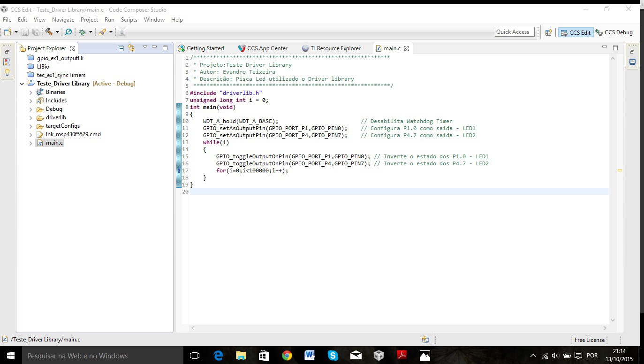Screen dimensions: 644x364
Task: Click the blue Console icon in right trim
Action: (x=632, y=62)
